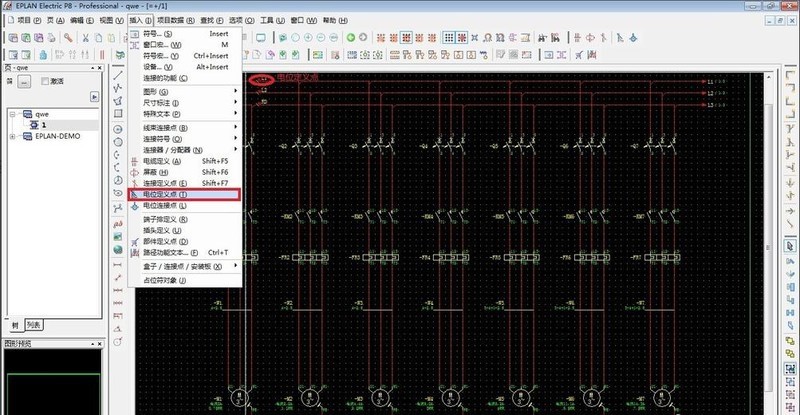The width and height of the screenshot is (800, 415).
Task: Select the ellipse tool in vertical toolbar
Action: [x=118, y=193]
